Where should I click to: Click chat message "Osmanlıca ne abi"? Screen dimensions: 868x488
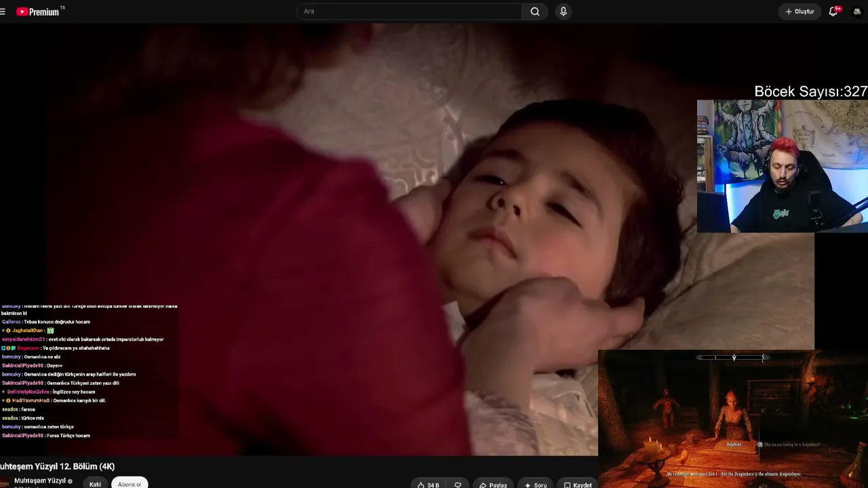pos(42,357)
